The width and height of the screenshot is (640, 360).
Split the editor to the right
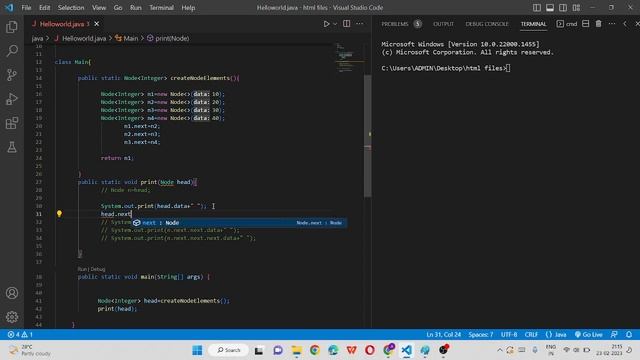347,24
